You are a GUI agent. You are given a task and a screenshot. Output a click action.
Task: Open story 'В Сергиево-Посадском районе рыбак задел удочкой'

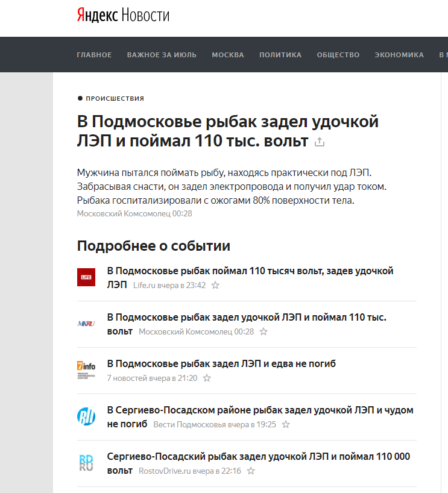coord(260,416)
